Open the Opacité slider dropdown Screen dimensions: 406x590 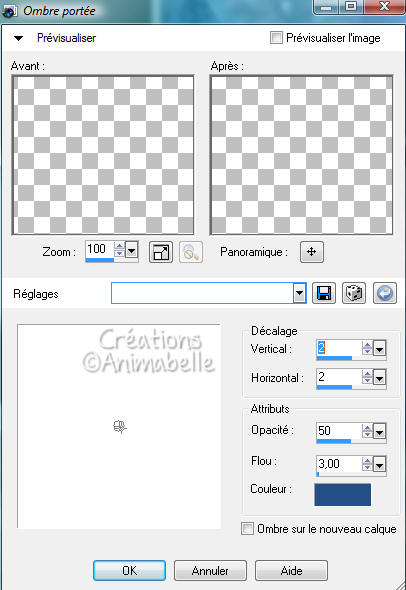tap(379, 432)
